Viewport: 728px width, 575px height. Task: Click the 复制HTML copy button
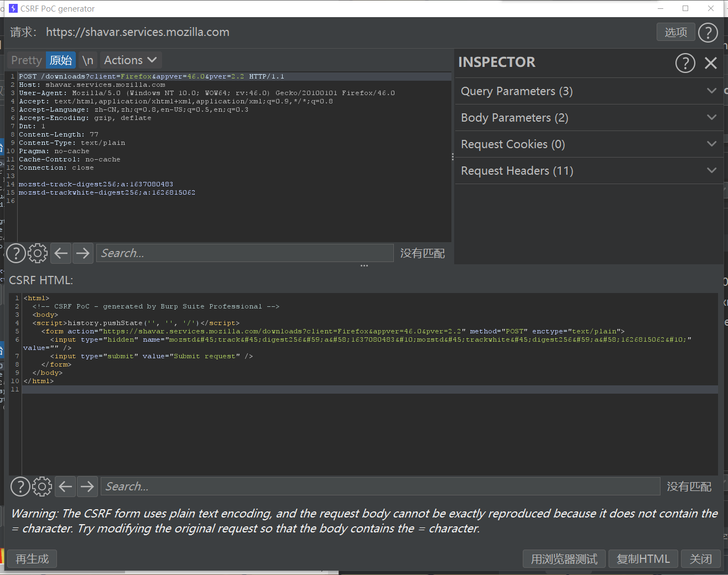(x=643, y=559)
